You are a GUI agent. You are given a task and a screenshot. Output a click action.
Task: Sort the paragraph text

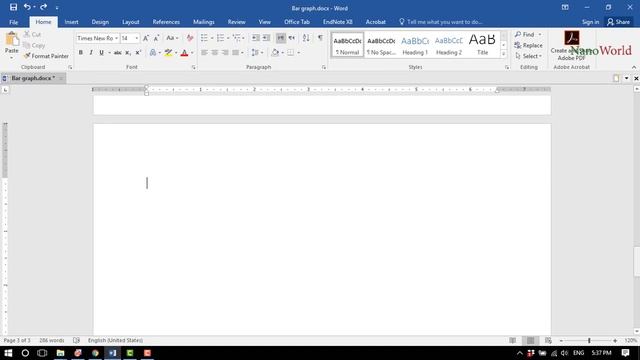[x=306, y=38]
